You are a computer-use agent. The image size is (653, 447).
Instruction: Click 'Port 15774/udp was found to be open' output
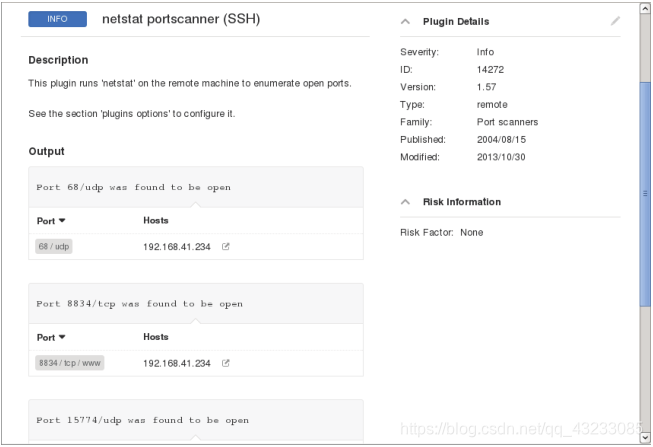[x=142, y=420]
